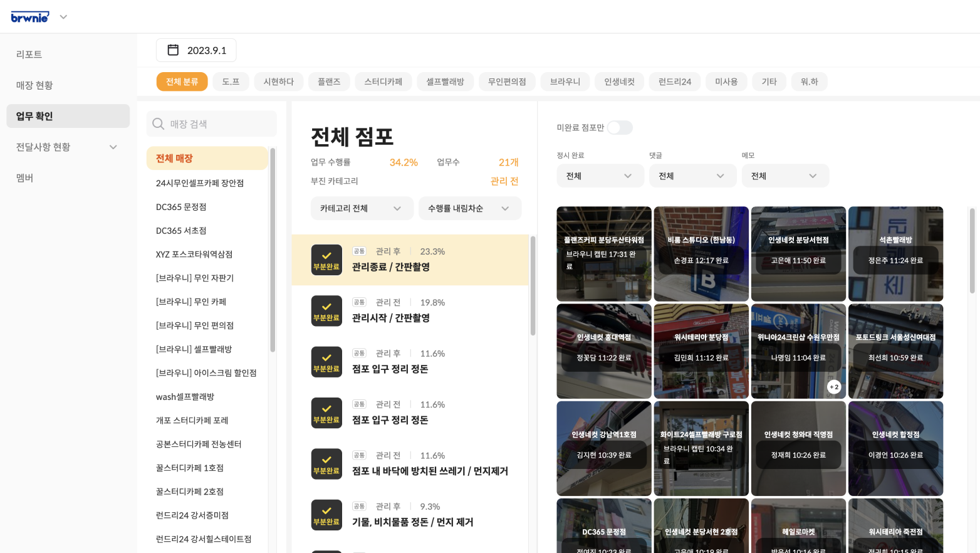This screenshot has height=553, width=980.
Task: Open 인생네컷 청와대 직영점 photo card
Action: pyautogui.click(x=798, y=448)
